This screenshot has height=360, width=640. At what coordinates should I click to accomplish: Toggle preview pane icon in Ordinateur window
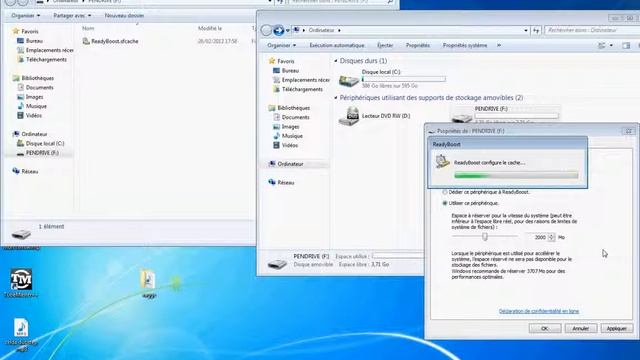pos(626,45)
